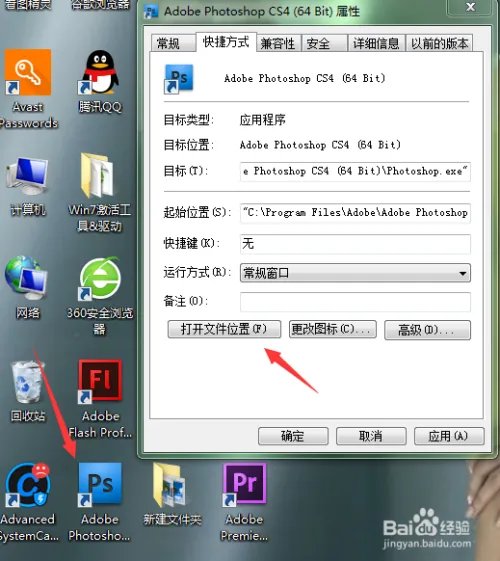Click the 起始位置(S) input field
This screenshot has height=561, width=500.
tap(355, 213)
